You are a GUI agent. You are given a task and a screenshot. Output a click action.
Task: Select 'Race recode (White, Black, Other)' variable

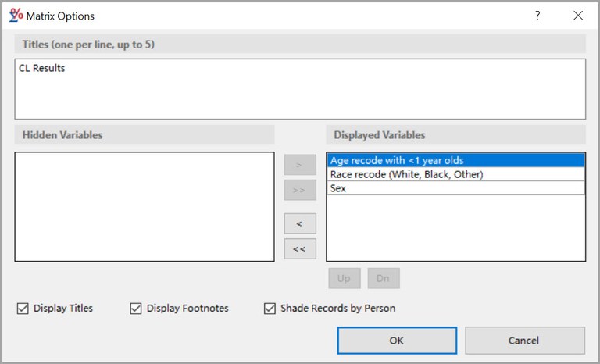coord(455,174)
